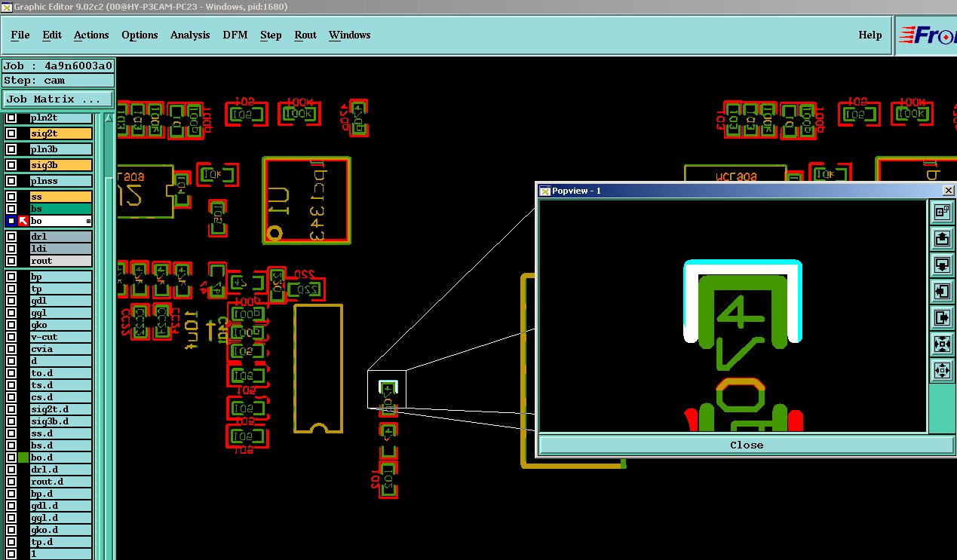Click the zoom in icon in Popview
This screenshot has height=560, width=957.
coord(942,344)
